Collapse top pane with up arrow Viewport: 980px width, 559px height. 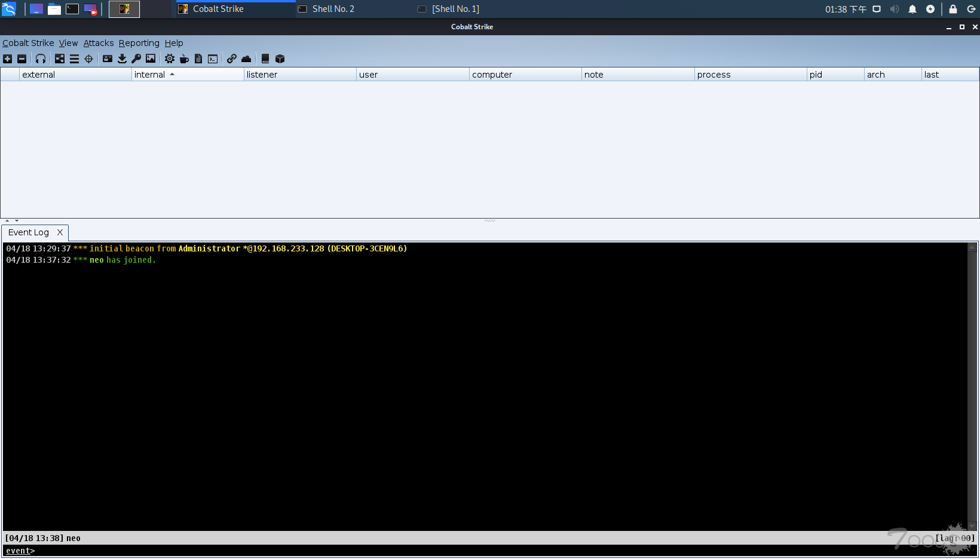click(7, 221)
